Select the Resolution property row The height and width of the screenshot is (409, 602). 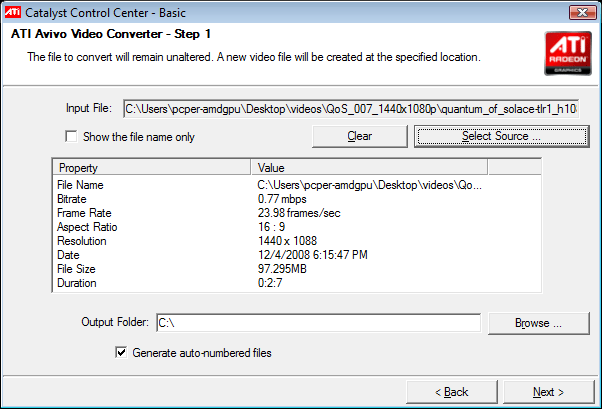(296, 241)
